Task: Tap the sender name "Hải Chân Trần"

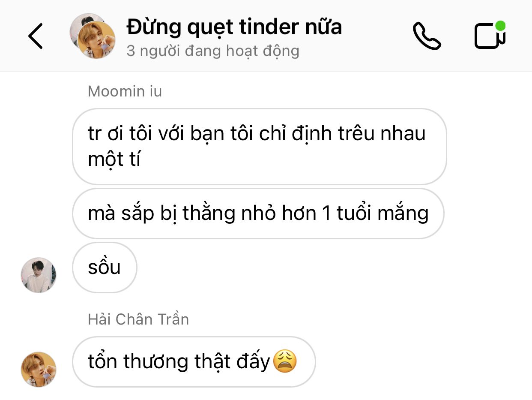Action: (x=138, y=319)
